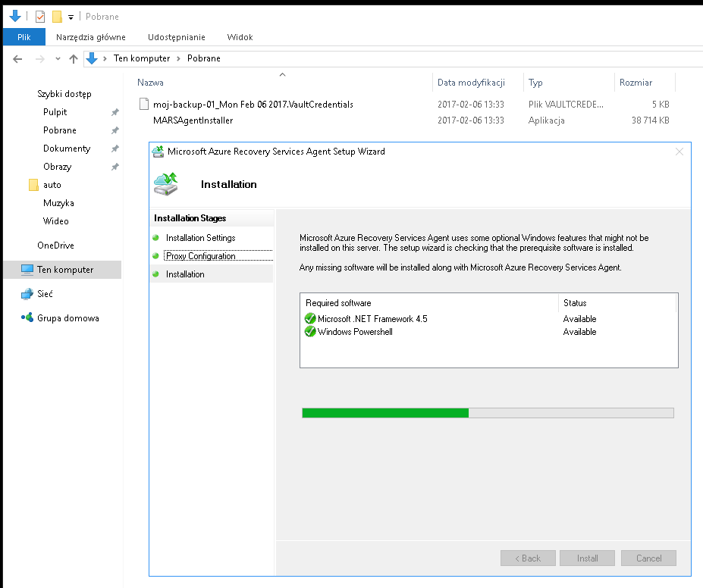Screen dimensions: 703x588
Task: Open Dokumenty in the navigation pane
Action: click(x=66, y=149)
